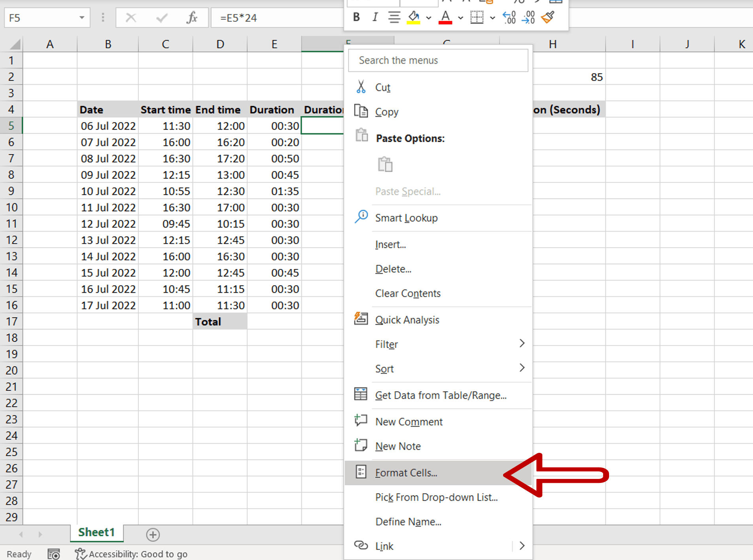Click the Copy icon in context menu
Viewport: 753px width, 560px height.
[x=361, y=111]
